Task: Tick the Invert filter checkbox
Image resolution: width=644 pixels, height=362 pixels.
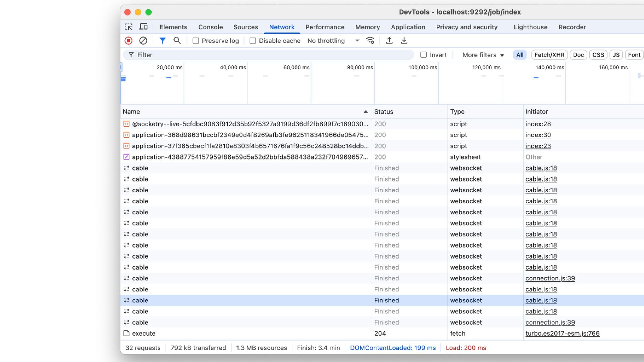Action: click(424, 55)
